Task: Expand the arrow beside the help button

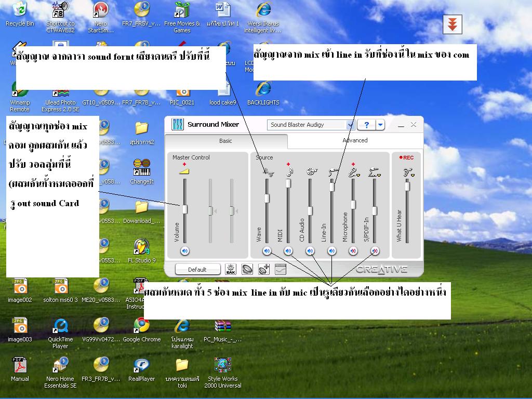Action: coord(380,125)
